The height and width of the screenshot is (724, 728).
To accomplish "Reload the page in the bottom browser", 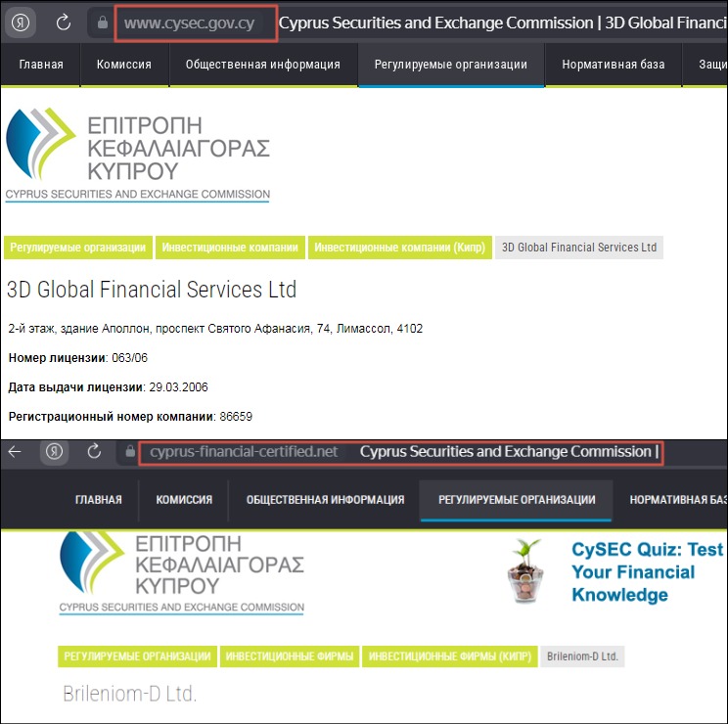I will (94, 452).
